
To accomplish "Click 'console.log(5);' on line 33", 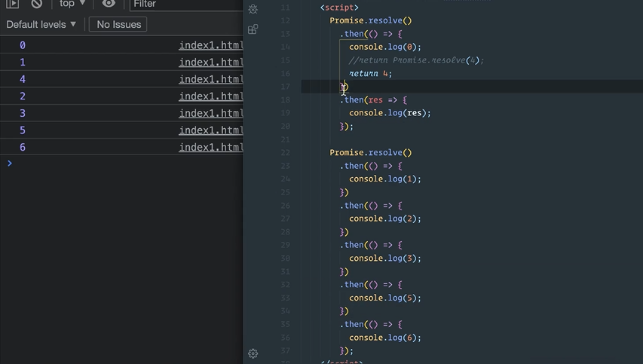I will click(x=385, y=298).
